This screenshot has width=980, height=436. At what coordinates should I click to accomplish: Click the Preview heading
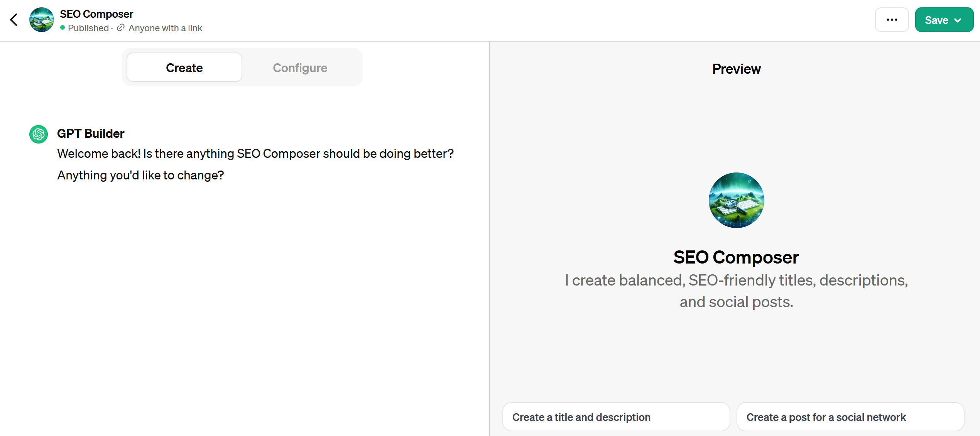coord(736,69)
